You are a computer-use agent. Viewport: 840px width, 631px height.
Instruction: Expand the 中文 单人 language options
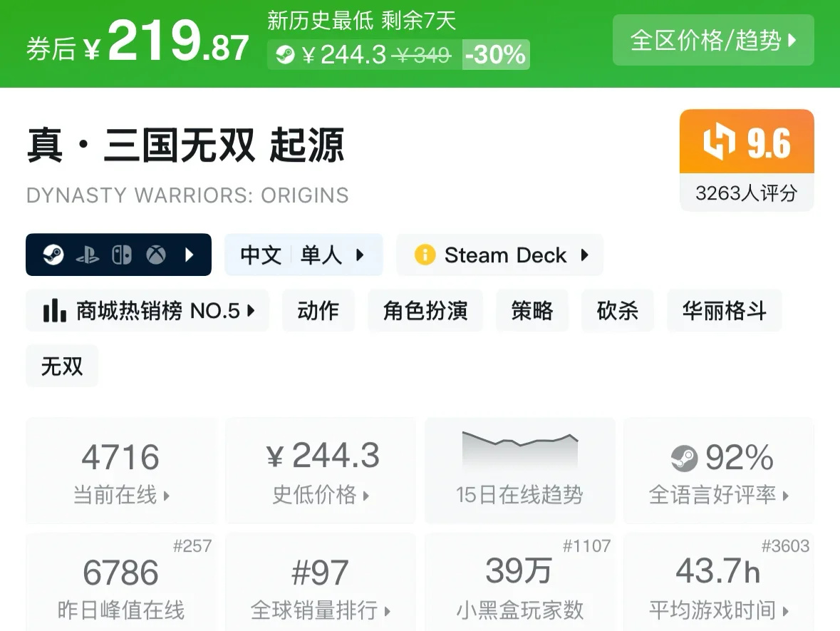tap(304, 255)
